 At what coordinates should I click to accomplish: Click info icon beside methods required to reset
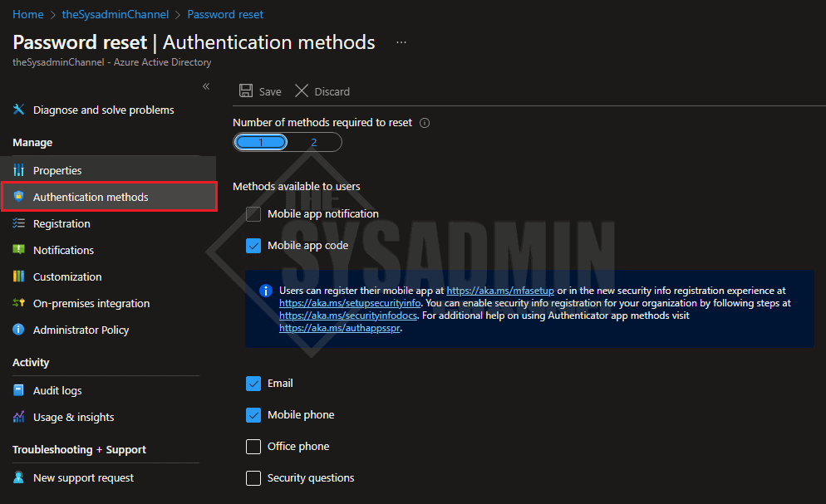425,123
